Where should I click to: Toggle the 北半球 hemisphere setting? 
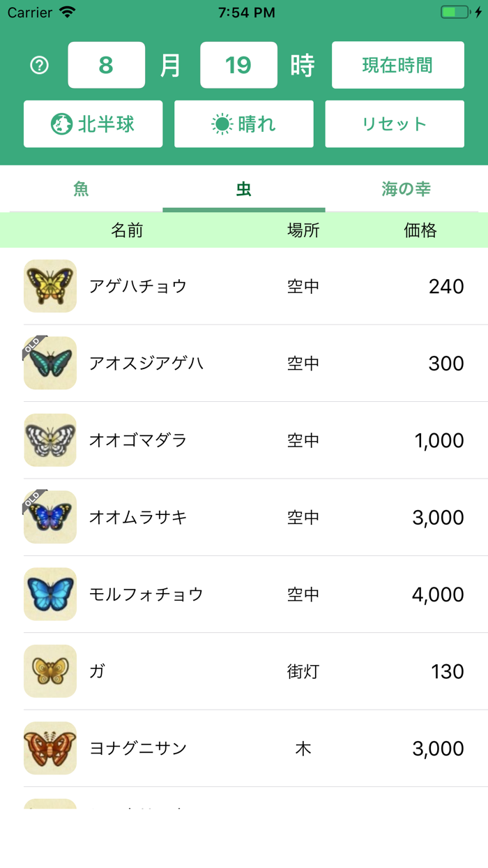pos(93,124)
